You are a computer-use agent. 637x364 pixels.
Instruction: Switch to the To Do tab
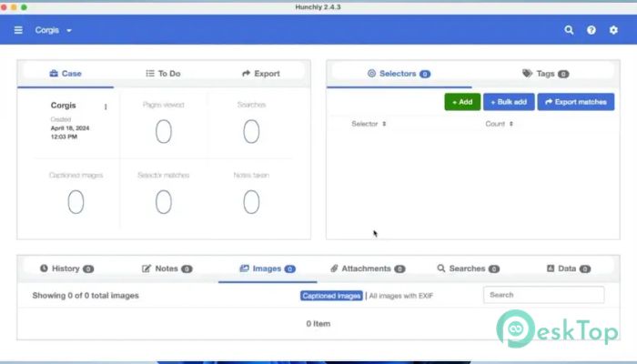(x=163, y=74)
